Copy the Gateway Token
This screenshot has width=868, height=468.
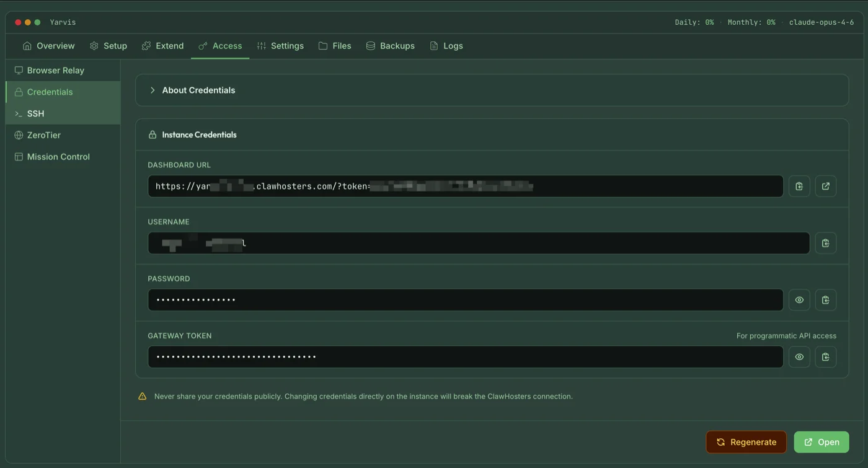[x=825, y=356]
